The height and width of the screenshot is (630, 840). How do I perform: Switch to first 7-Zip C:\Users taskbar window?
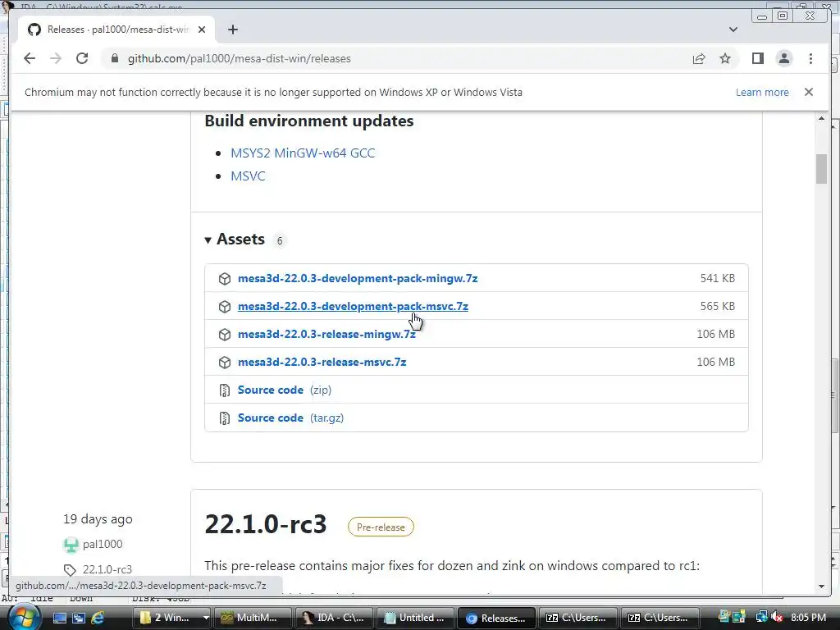click(x=578, y=618)
